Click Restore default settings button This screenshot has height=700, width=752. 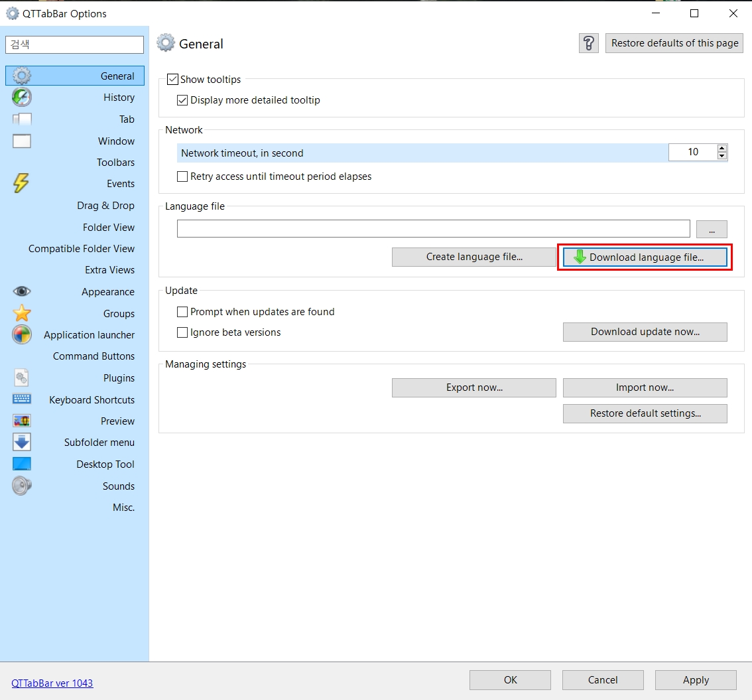(x=645, y=413)
